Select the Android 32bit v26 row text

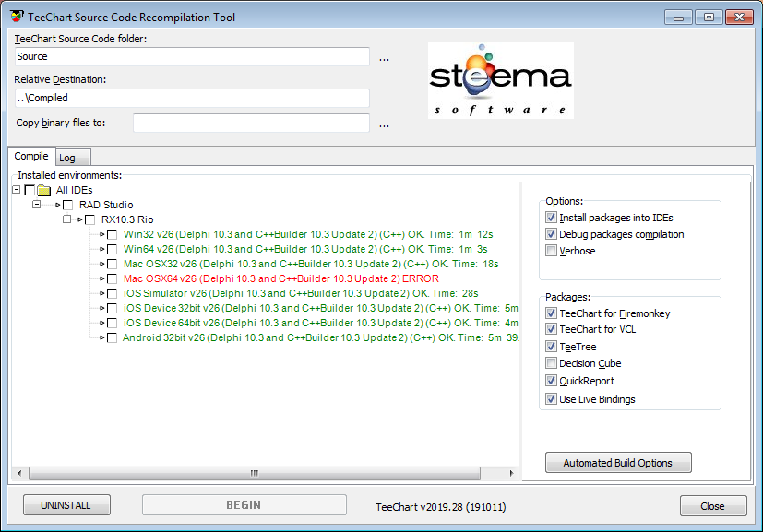(x=321, y=337)
